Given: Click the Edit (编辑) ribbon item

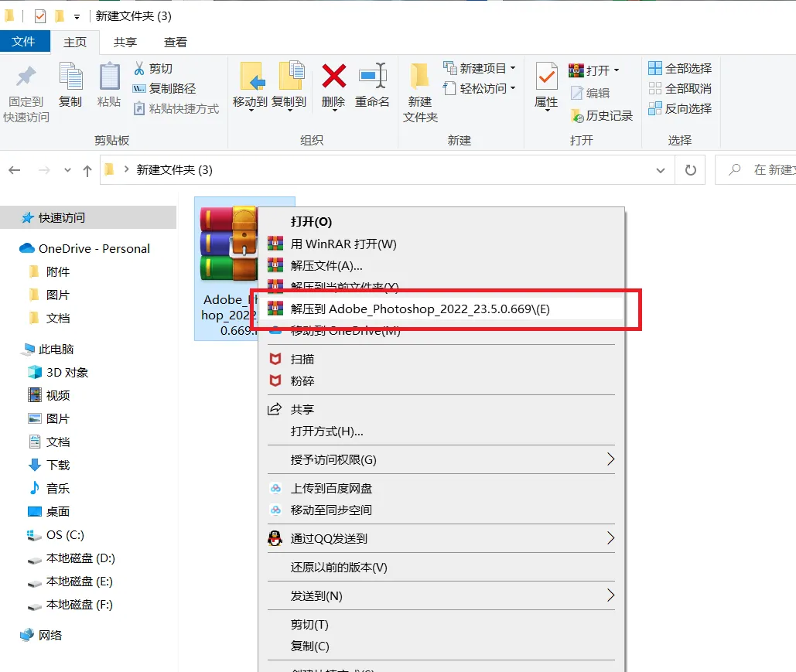Looking at the screenshot, I should (x=590, y=93).
